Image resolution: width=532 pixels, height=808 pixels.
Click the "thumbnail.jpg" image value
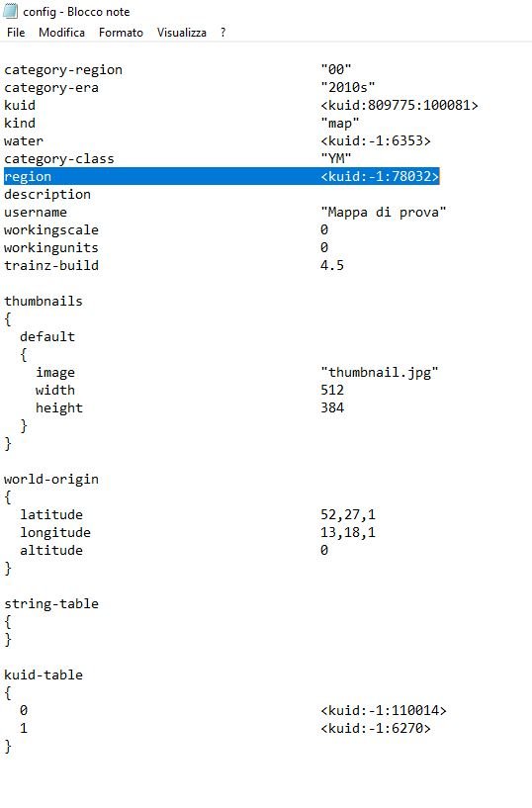pos(380,372)
